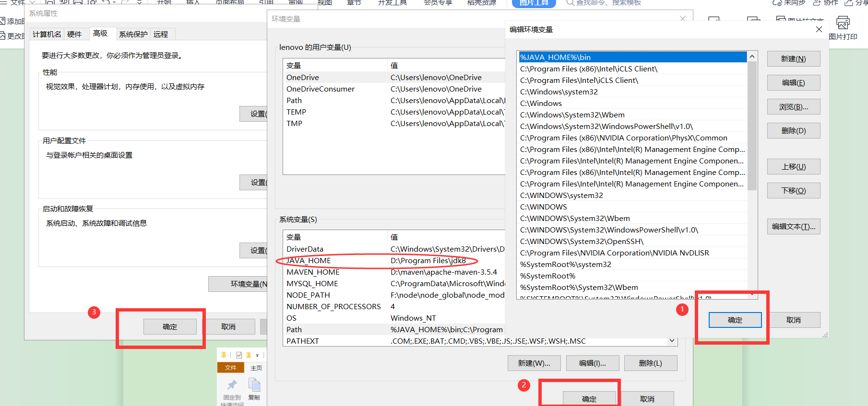The width and height of the screenshot is (868, 406).
Task: Click the Delete (删除(D)) button
Action: (793, 130)
